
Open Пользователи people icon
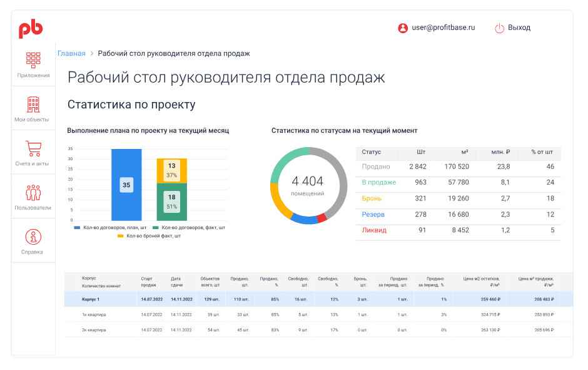click(33, 192)
